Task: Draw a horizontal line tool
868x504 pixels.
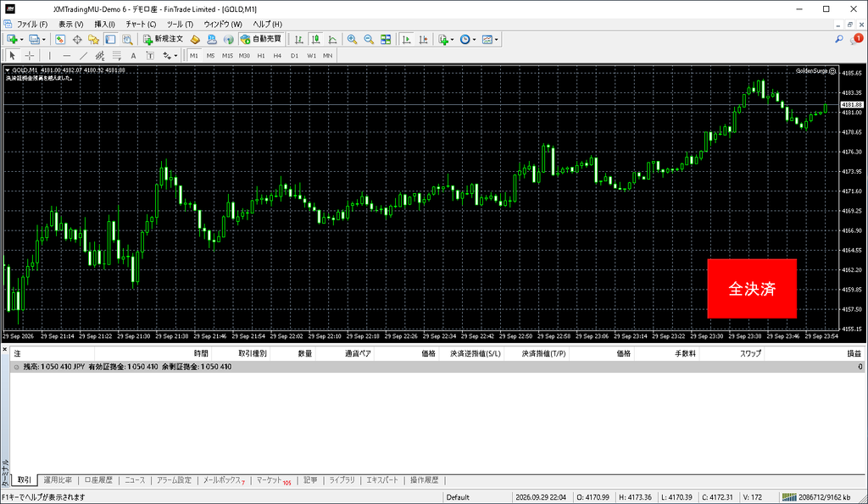Action: (66, 55)
